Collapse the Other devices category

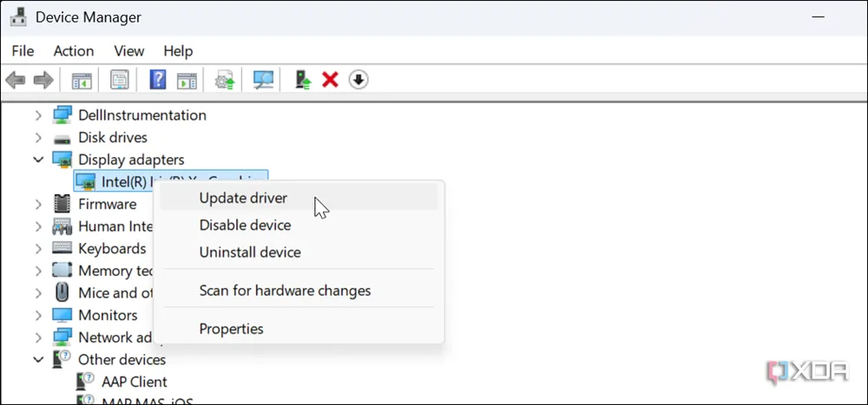tap(38, 359)
